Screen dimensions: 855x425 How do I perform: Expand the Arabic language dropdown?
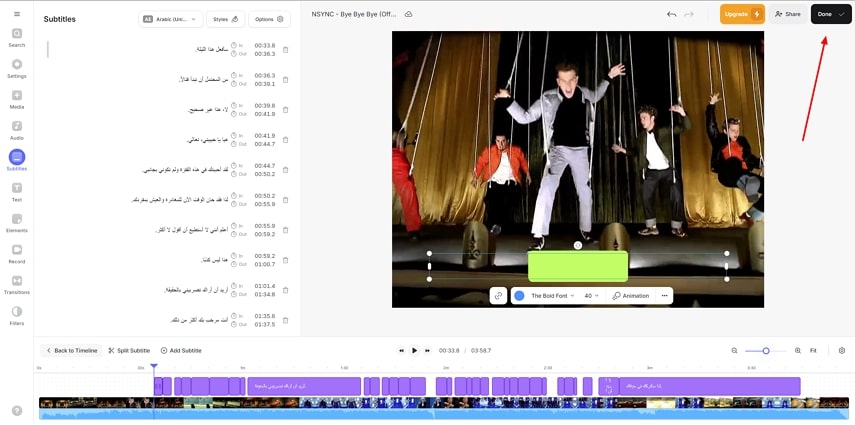click(171, 19)
